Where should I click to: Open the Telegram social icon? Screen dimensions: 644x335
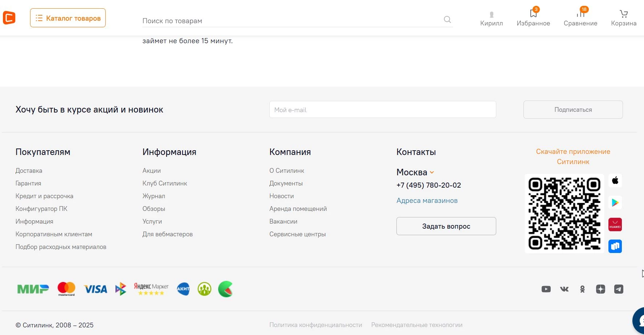(619, 289)
